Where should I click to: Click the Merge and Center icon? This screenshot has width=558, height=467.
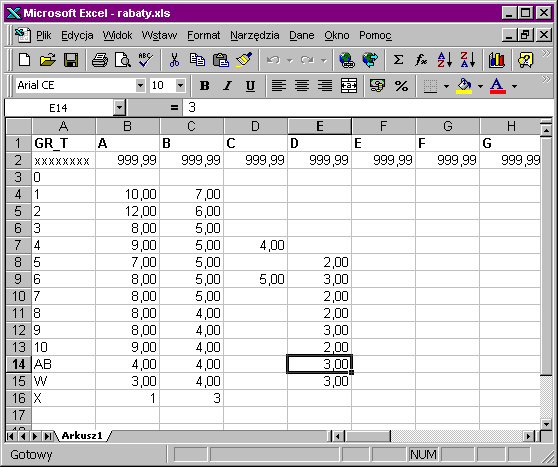click(349, 86)
